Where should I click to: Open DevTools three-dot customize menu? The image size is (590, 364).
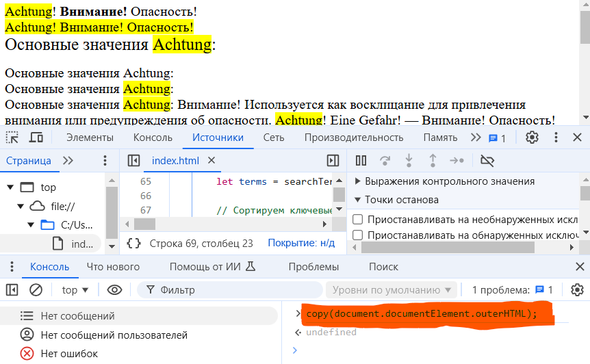click(x=556, y=138)
